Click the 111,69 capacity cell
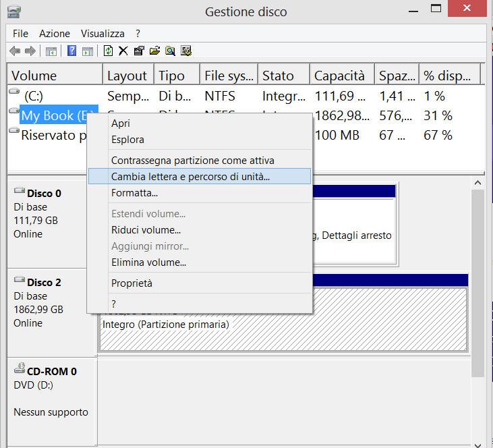 click(340, 96)
